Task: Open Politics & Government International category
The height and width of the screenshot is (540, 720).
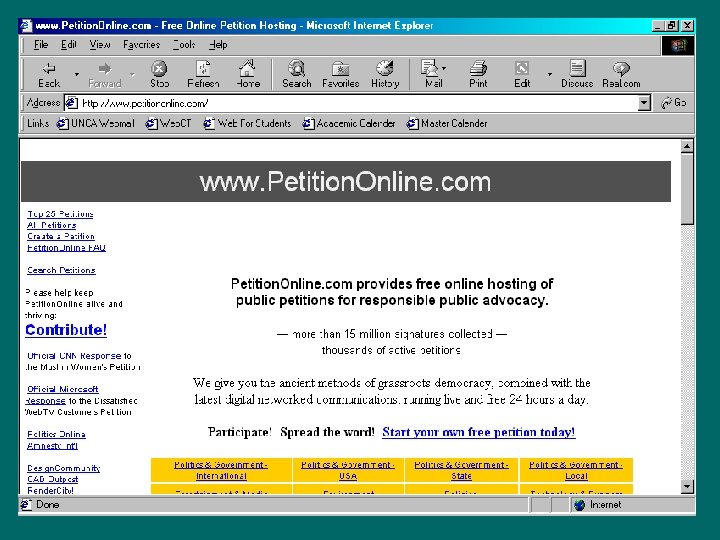Action: click(221, 470)
